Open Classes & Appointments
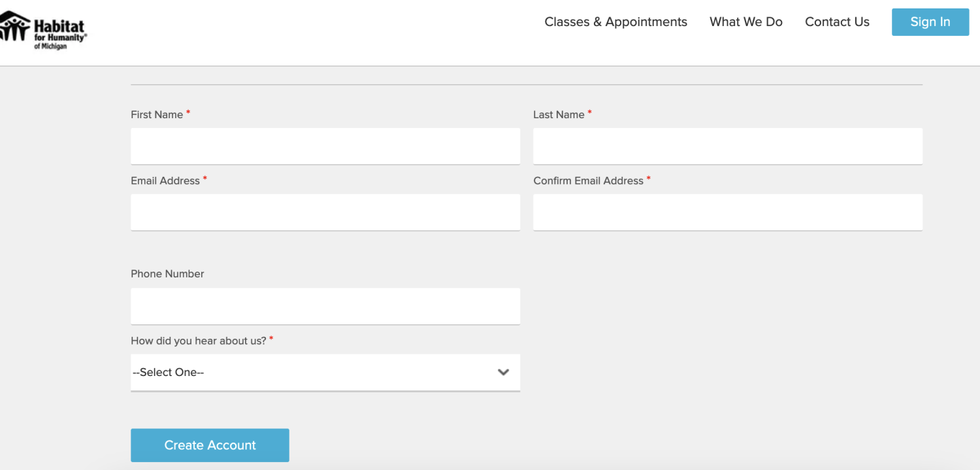980x470 pixels. tap(615, 22)
